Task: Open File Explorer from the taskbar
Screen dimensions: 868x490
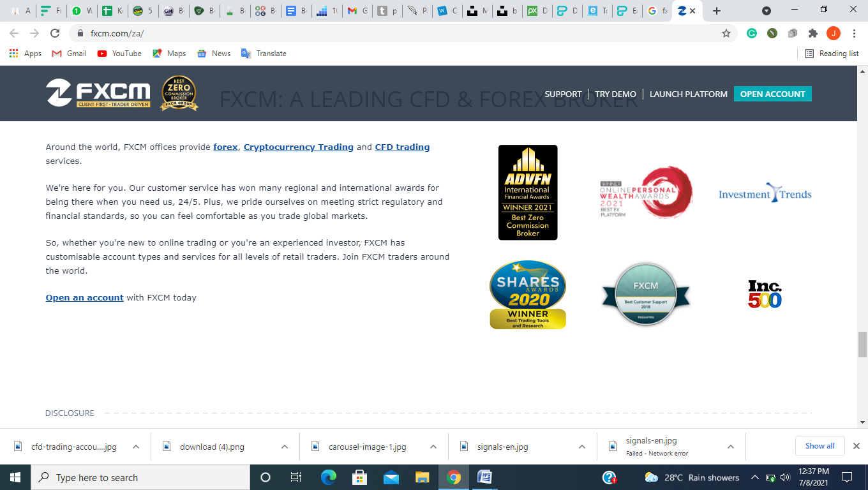Action: pyautogui.click(x=423, y=477)
